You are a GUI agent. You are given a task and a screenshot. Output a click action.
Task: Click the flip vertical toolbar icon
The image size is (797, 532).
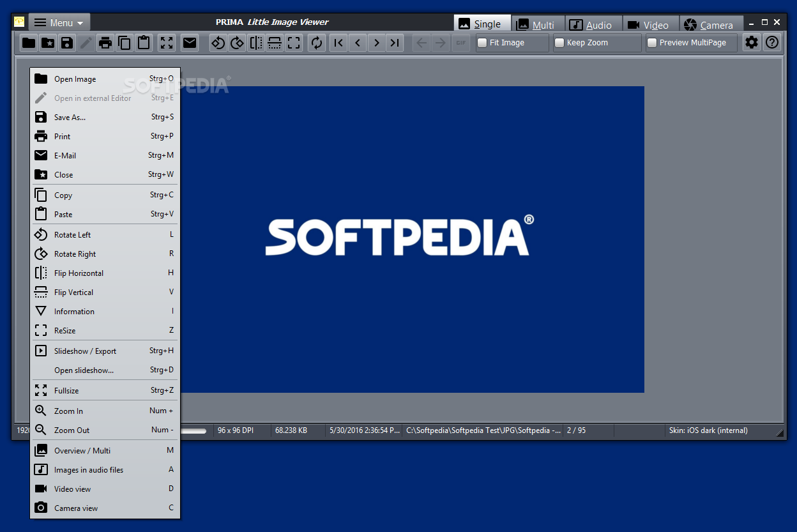click(275, 43)
